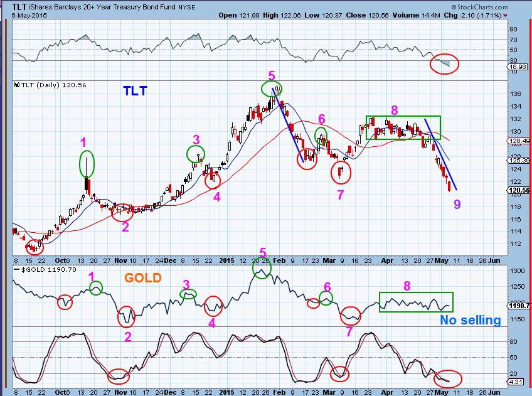Click the Low 120.37 value
The height and width of the screenshot is (396, 532).
point(324,15)
